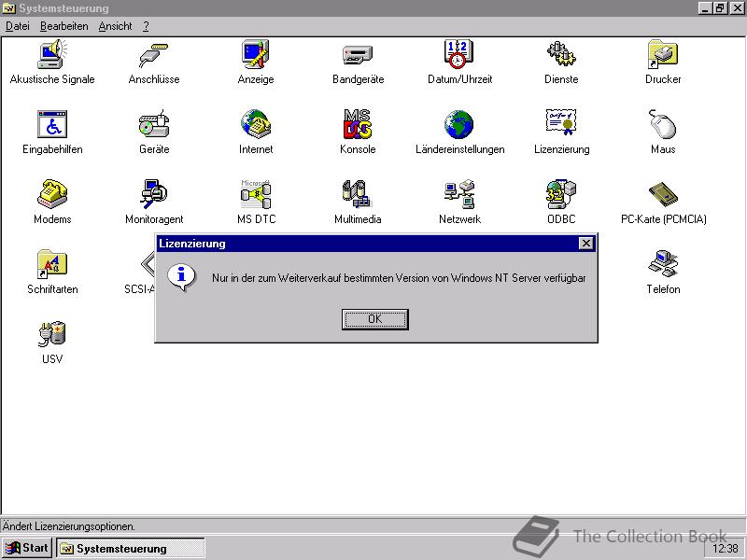Select the Anzeige display icon
Viewport: 747px width, 560px height.
click(256, 55)
